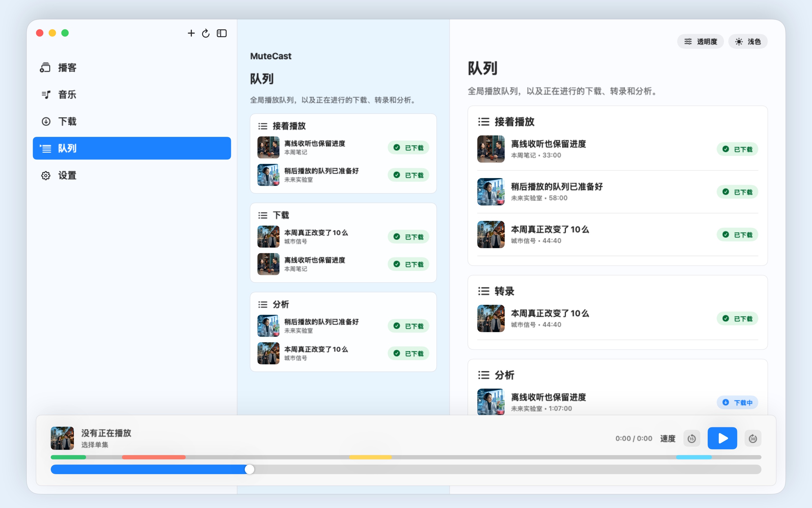The height and width of the screenshot is (508, 812).
Task: Click the 0:00 / 0:00 time display
Action: (634, 439)
